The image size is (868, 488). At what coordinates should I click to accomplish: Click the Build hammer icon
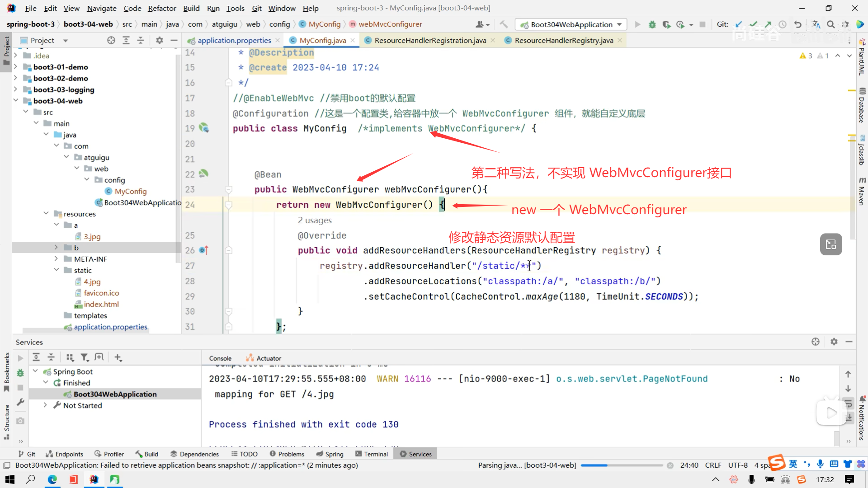[504, 24]
